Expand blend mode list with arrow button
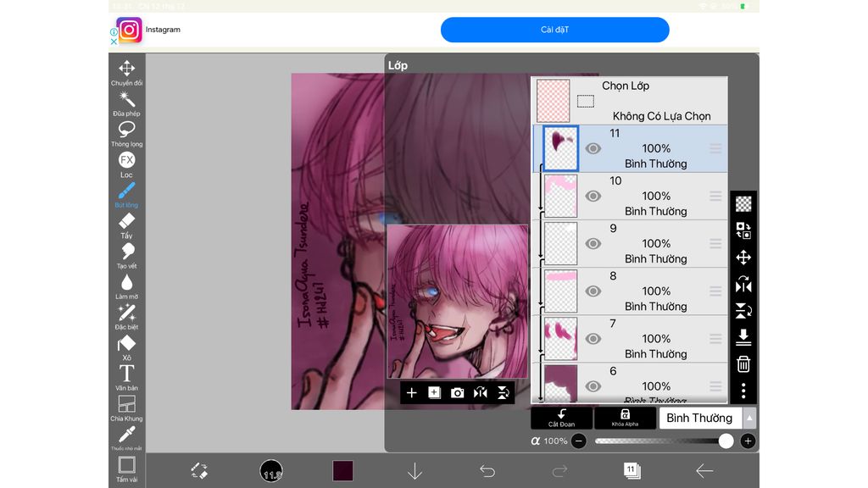The width and height of the screenshot is (868, 488). tap(749, 419)
